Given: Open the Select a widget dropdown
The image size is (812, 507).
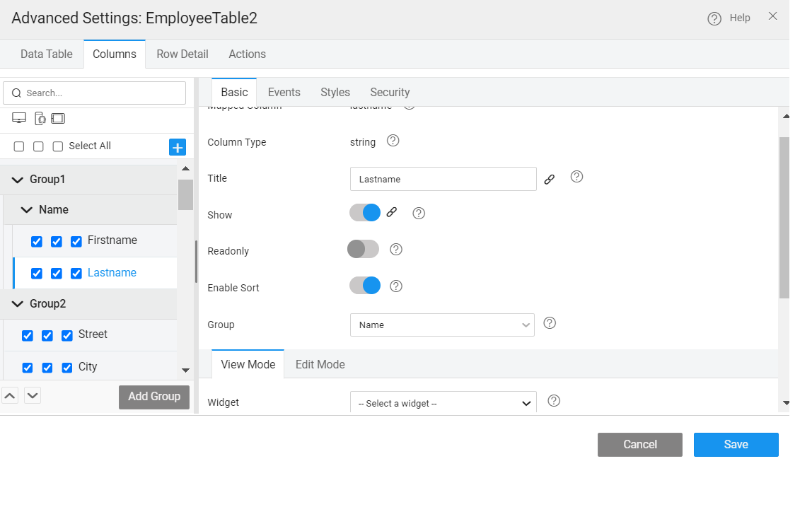Looking at the screenshot, I should 443,403.
